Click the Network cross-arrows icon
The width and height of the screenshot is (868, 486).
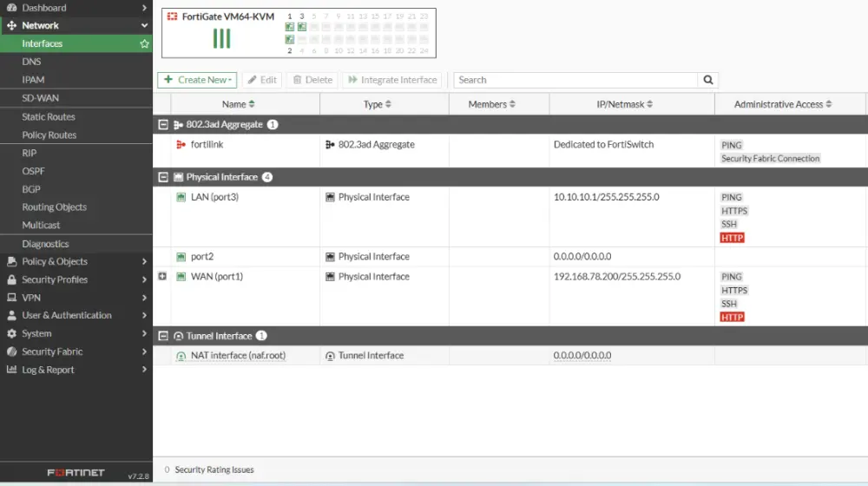[x=11, y=25]
